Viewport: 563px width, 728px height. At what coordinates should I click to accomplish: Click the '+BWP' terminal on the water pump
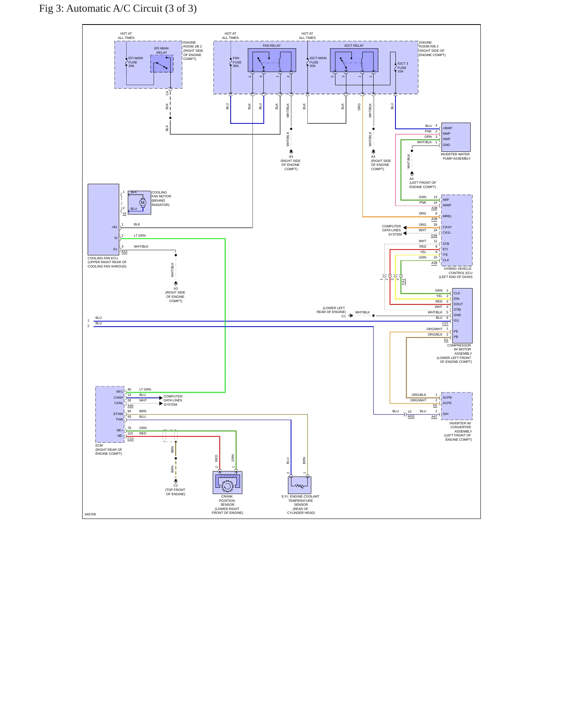[447, 128]
